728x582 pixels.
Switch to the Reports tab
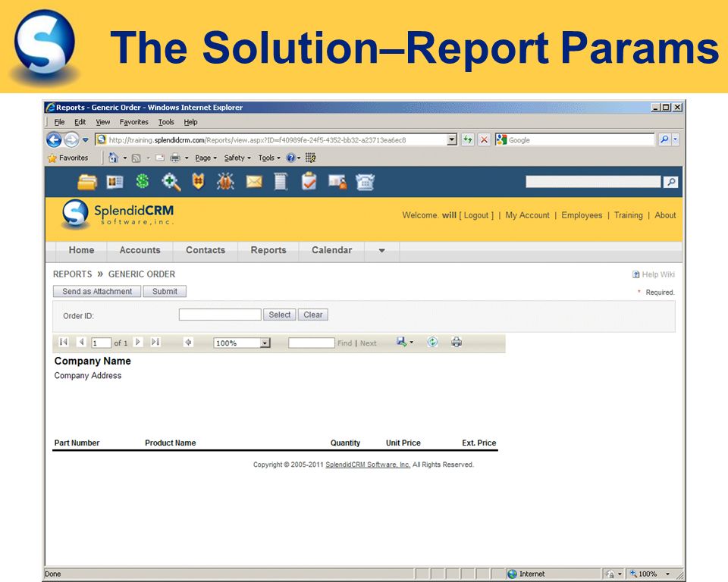[268, 250]
